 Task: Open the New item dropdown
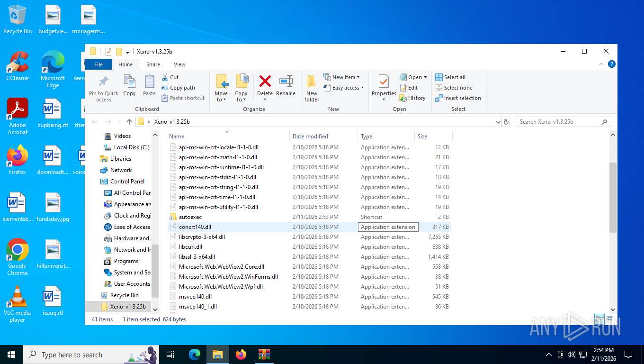pos(342,77)
